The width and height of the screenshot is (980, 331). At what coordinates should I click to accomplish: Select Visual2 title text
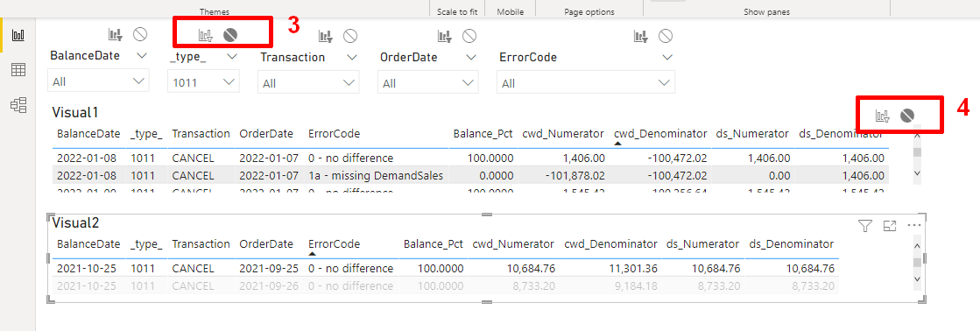[x=75, y=222]
